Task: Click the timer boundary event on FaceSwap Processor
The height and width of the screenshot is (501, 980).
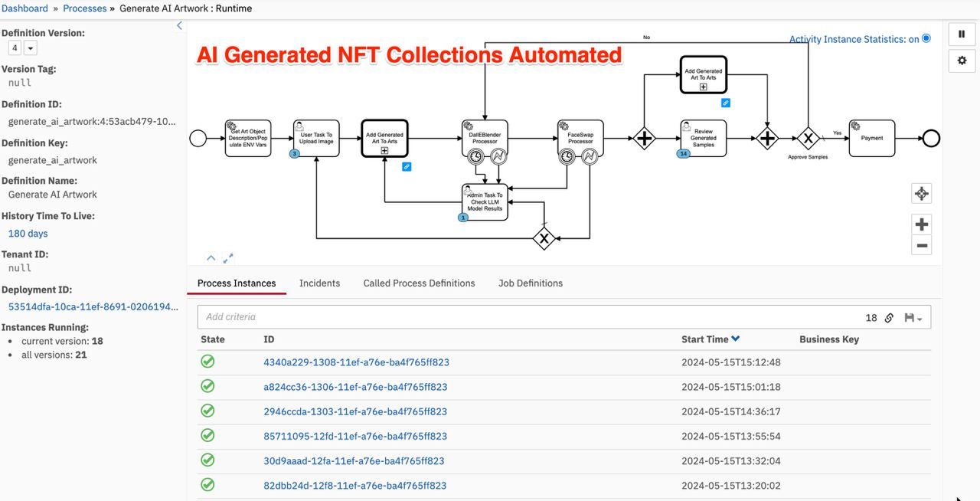Action: pyautogui.click(x=567, y=156)
